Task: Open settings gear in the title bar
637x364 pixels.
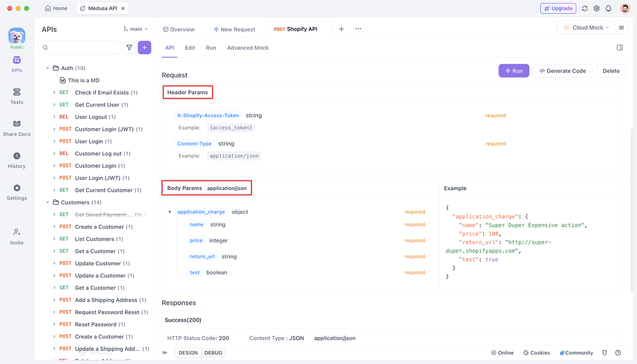Action: click(596, 8)
